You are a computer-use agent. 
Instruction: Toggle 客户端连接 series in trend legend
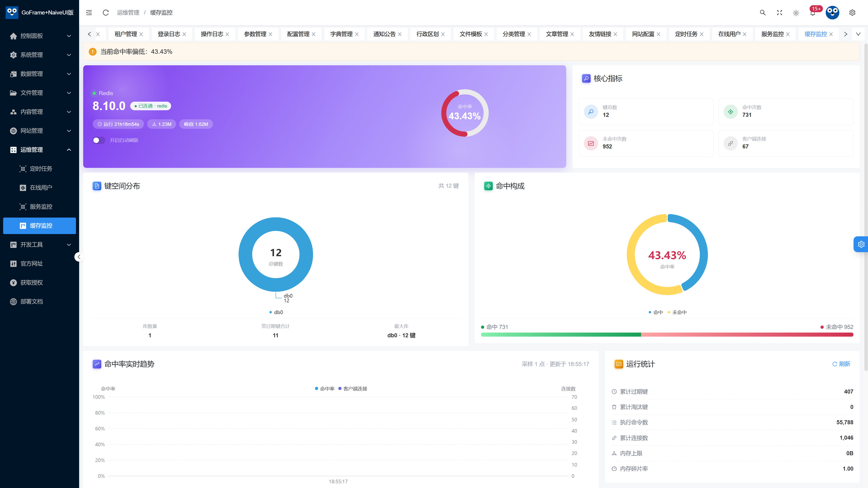[x=352, y=389]
